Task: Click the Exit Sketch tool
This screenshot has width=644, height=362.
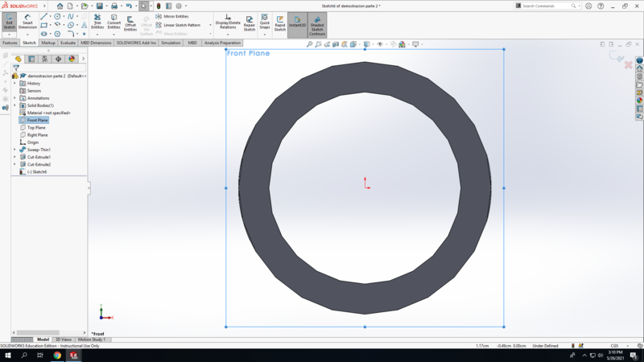Action: [9, 23]
